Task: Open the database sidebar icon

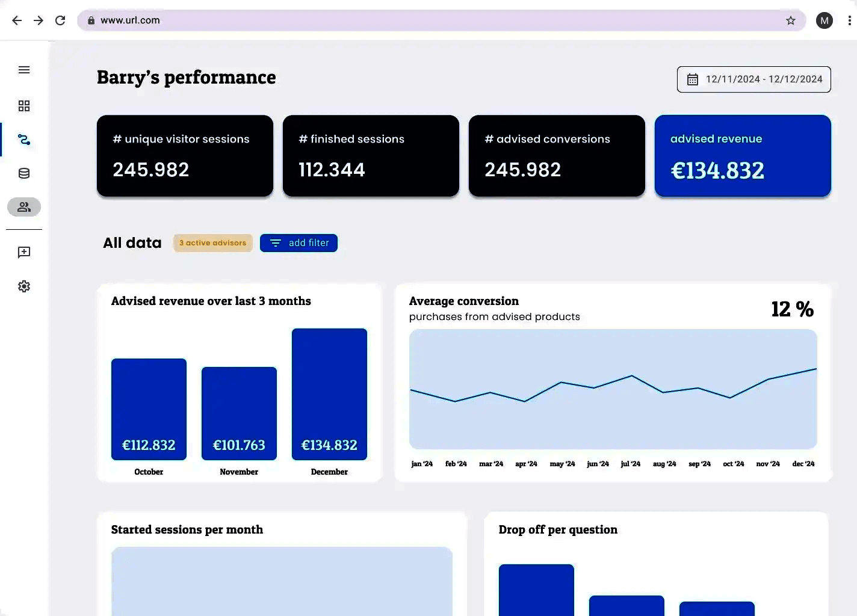Action: [24, 173]
